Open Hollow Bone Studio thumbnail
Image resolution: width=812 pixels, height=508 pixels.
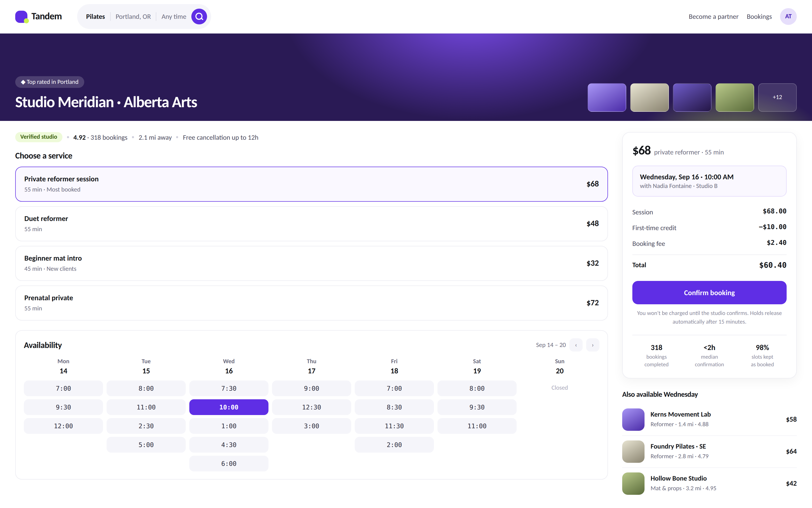tap(633, 483)
